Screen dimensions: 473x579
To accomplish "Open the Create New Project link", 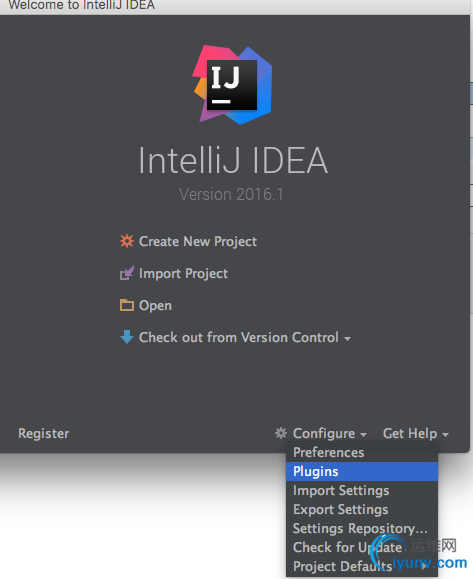I will (x=198, y=241).
